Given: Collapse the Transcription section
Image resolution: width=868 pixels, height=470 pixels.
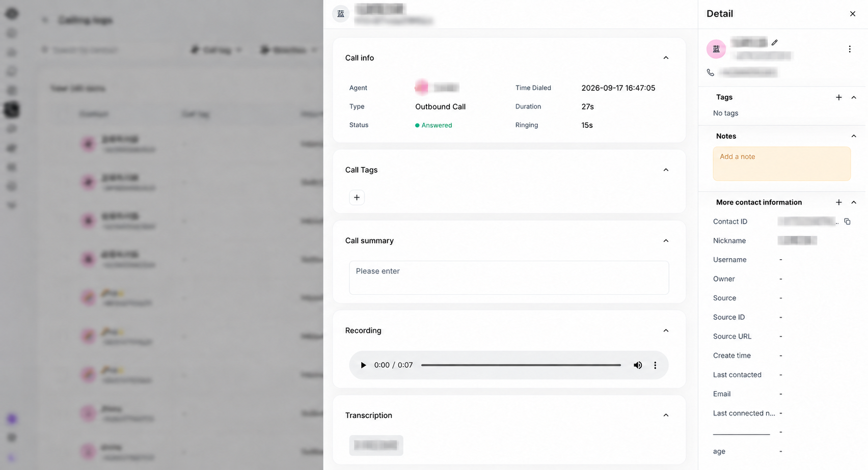Looking at the screenshot, I should (666, 415).
